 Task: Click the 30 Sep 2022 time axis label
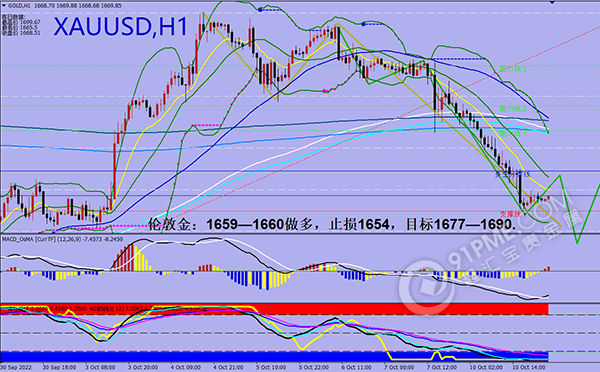[16, 367]
